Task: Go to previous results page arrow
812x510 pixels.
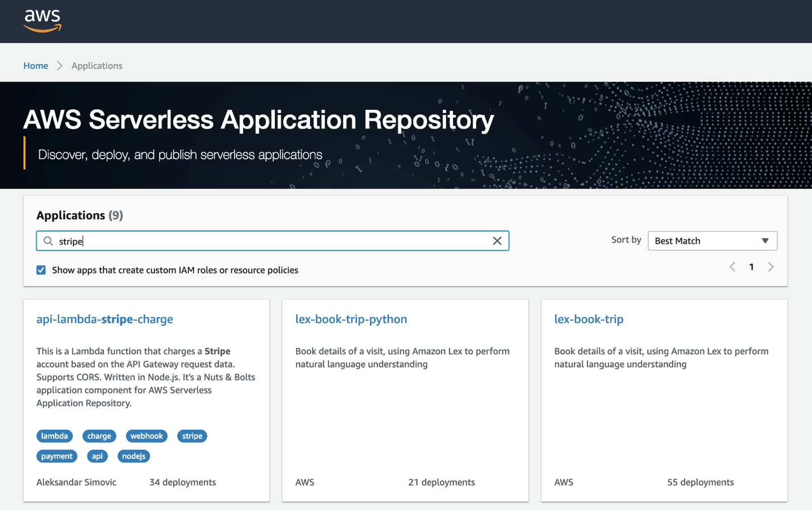Action: tap(732, 267)
